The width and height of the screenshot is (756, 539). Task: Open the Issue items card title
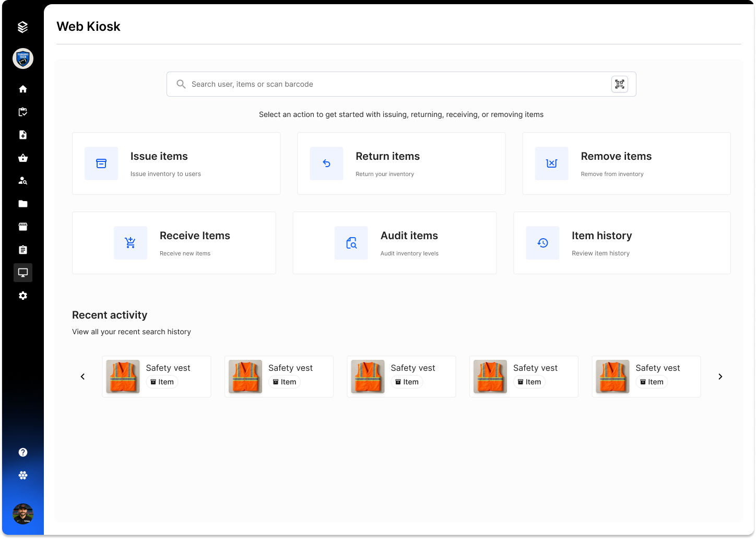pos(159,156)
